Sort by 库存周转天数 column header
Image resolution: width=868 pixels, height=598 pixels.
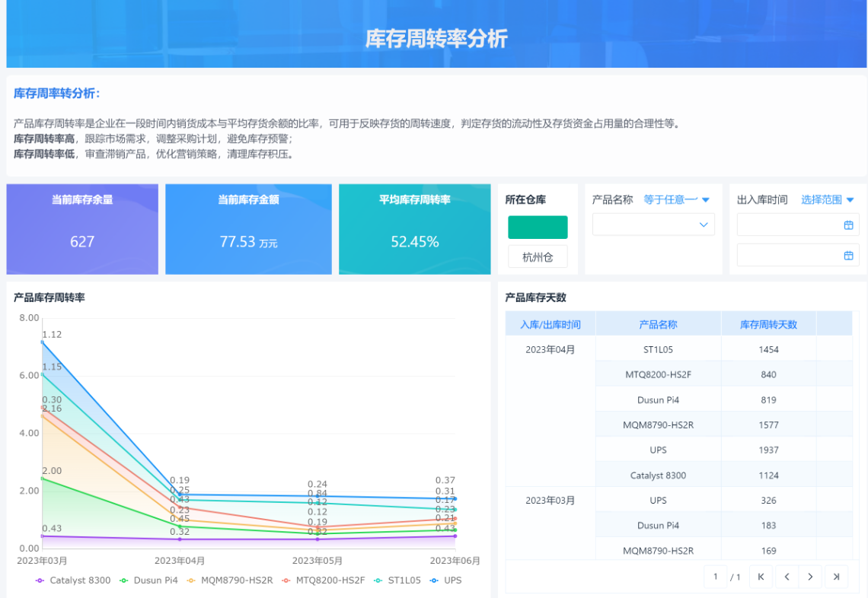tap(768, 324)
